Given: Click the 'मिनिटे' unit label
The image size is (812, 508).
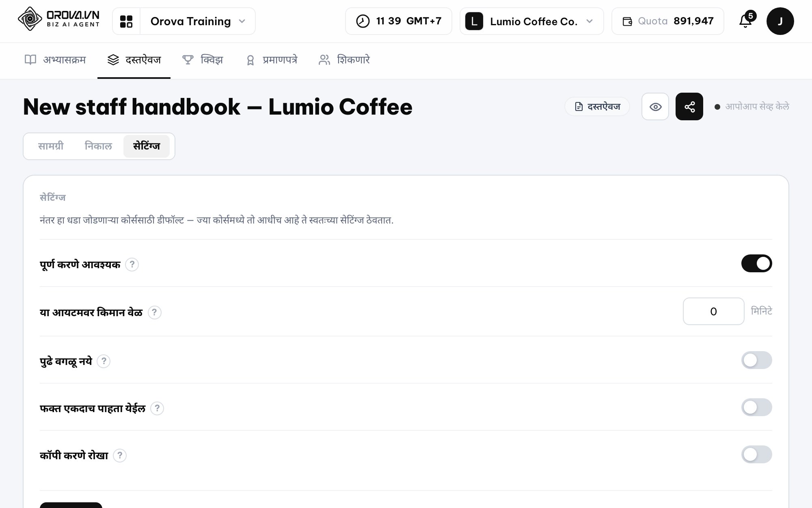Looking at the screenshot, I should [x=762, y=311].
